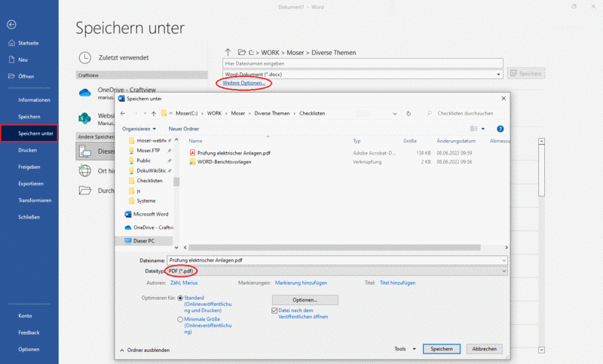Toggle Datei nach dem Veröffentlichen öffnen checkbox
603x364 pixels.
(274, 310)
